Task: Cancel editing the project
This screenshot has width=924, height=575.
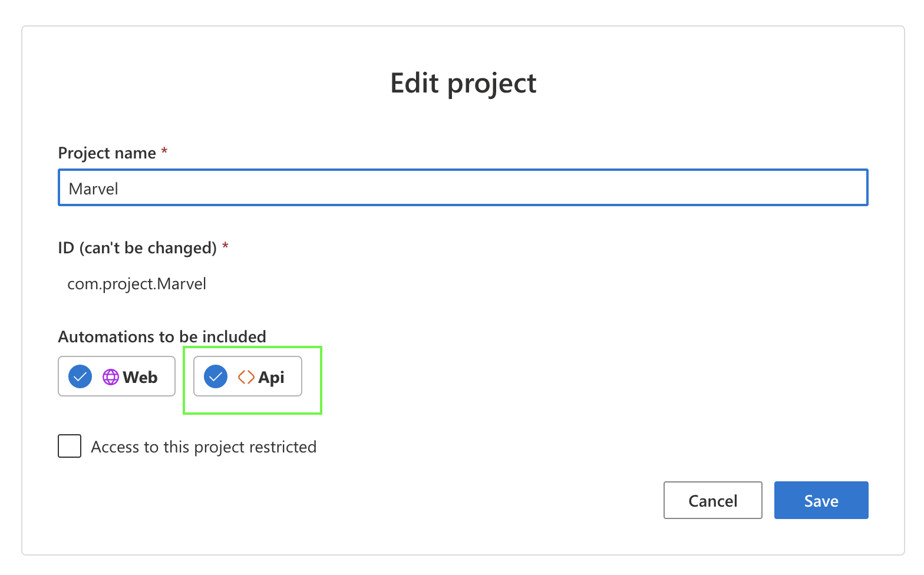Action: point(712,500)
